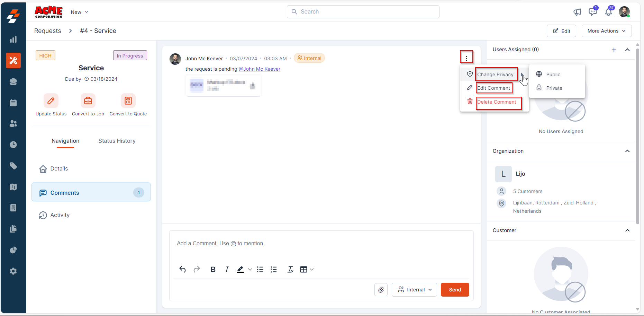Clear text formatting in the editor
The width and height of the screenshot is (644, 316).
click(x=290, y=270)
